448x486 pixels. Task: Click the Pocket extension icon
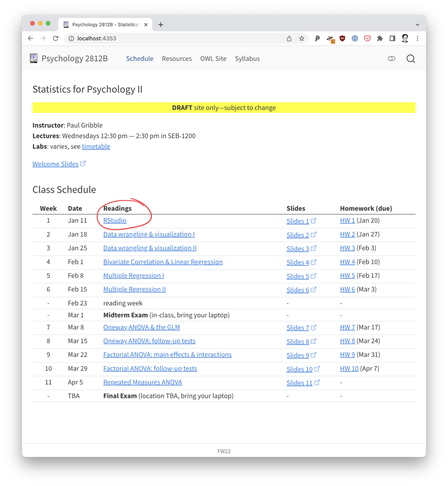point(367,39)
